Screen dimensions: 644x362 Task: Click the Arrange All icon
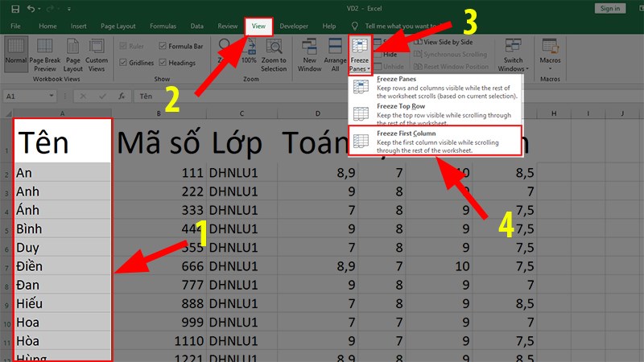click(x=335, y=55)
